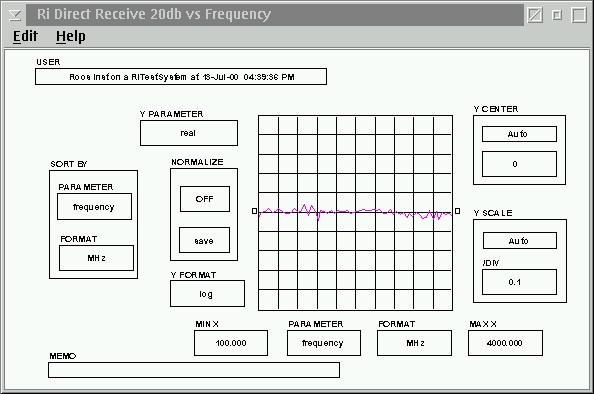Open the Y FORMAT log selector
Screen dimensions: 594x394
point(207,294)
